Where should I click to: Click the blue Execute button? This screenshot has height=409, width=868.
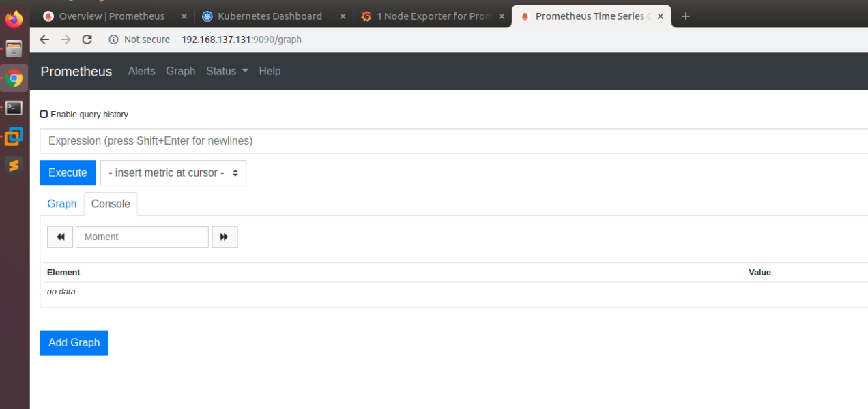pyautogui.click(x=68, y=173)
